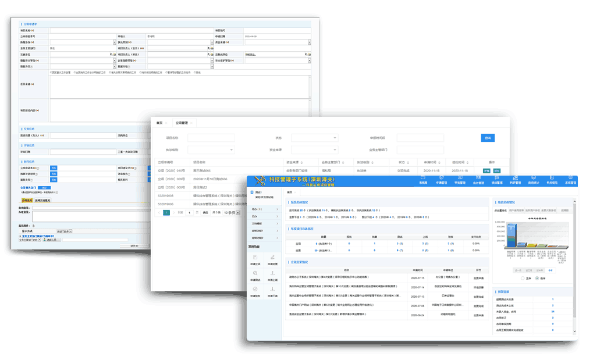The height and width of the screenshot is (364, 611).
Task: Open the 申请测试 shortcut
Action: (x=256, y=275)
